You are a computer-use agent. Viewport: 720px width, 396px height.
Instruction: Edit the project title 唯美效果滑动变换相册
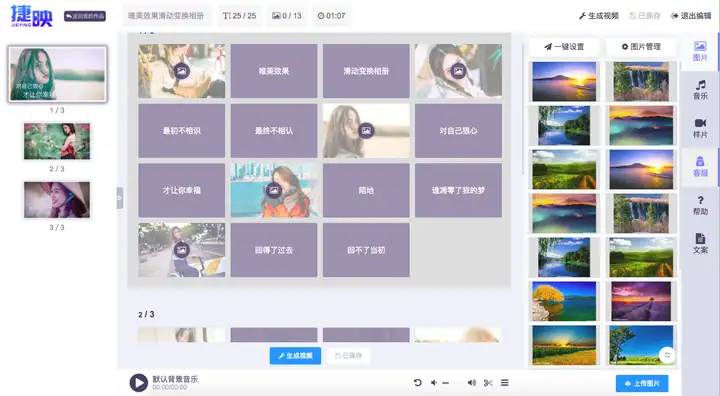pyautogui.click(x=166, y=16)
